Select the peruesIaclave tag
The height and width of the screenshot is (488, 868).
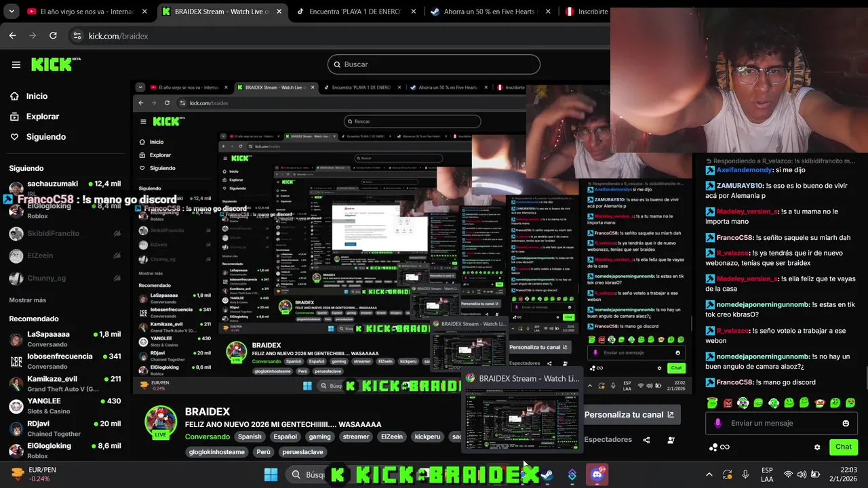(x=303, y=452)
